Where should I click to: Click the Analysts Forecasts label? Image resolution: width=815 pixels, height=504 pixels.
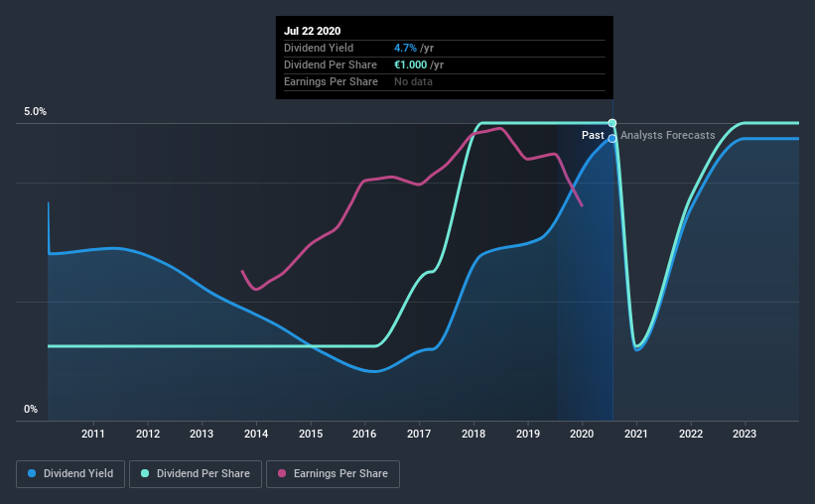[667, 135]
